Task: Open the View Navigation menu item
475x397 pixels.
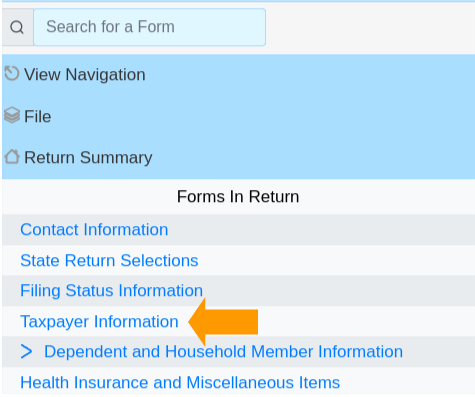Action: [x=85, y=74]
